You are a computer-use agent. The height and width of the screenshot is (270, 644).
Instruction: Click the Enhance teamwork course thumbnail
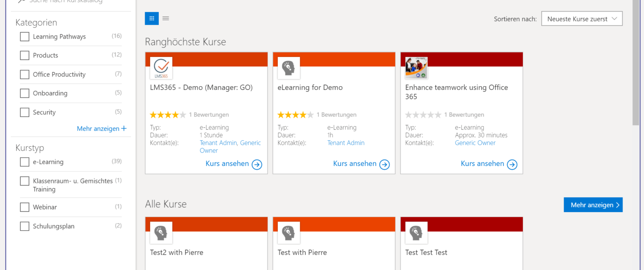416,68
